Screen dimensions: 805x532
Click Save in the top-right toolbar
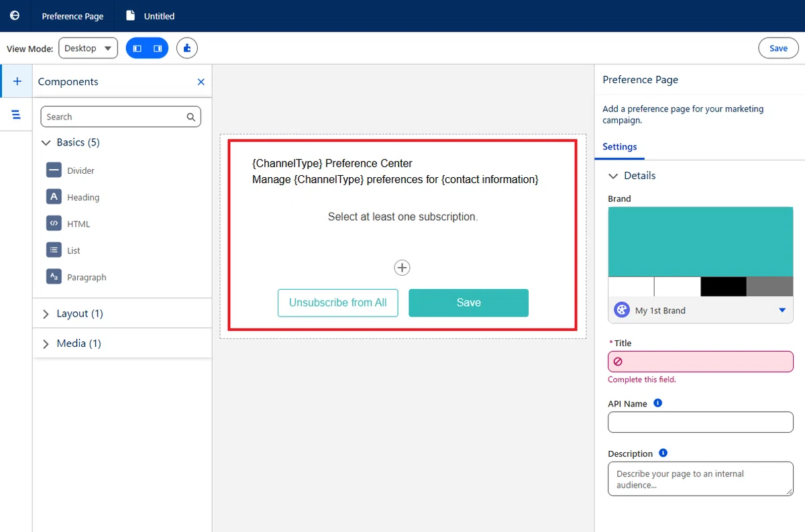pyautogui.click(x=778, y=48)
